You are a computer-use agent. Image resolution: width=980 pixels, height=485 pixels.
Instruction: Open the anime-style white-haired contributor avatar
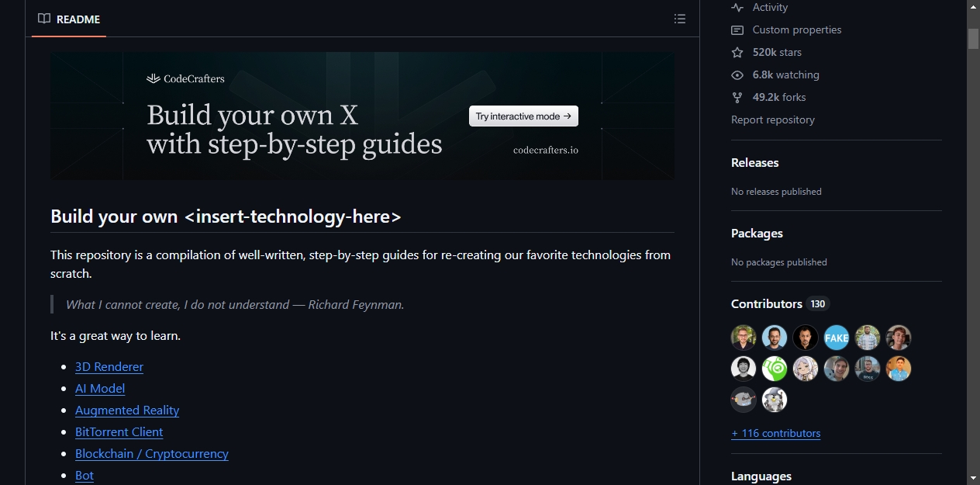pyautogui.click(x=806, y=369)
